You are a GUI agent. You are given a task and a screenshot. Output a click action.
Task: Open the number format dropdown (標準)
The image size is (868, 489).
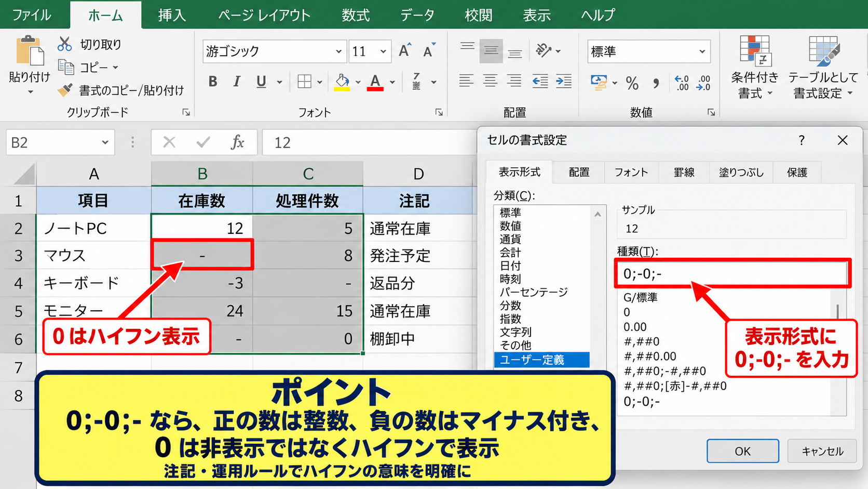pos(702,51)
